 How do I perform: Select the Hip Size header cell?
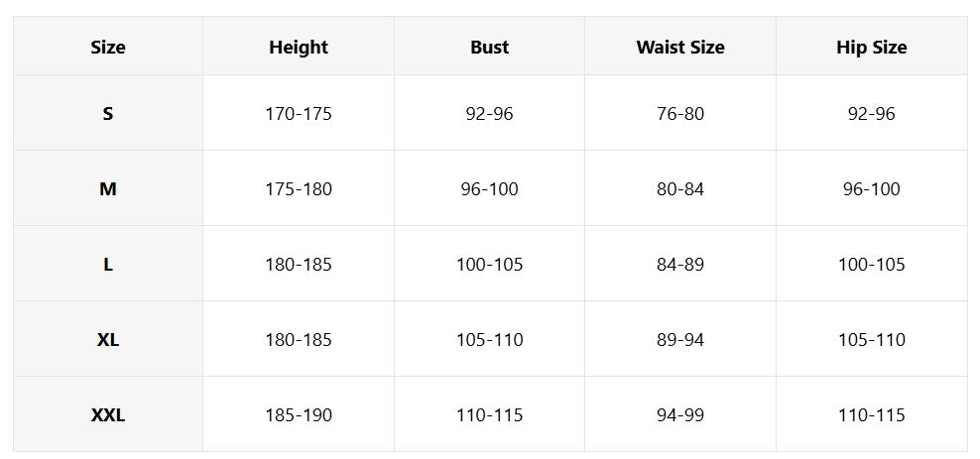pyautogui.click(x=872, y=47)
